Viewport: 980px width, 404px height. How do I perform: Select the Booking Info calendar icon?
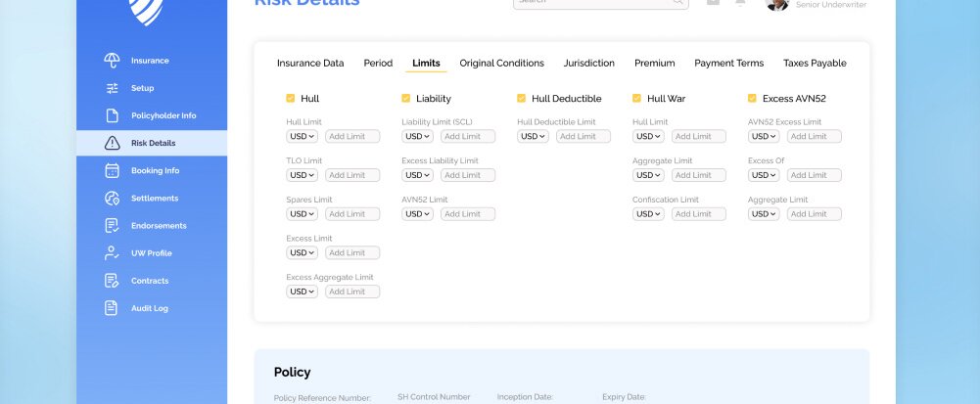112,170
